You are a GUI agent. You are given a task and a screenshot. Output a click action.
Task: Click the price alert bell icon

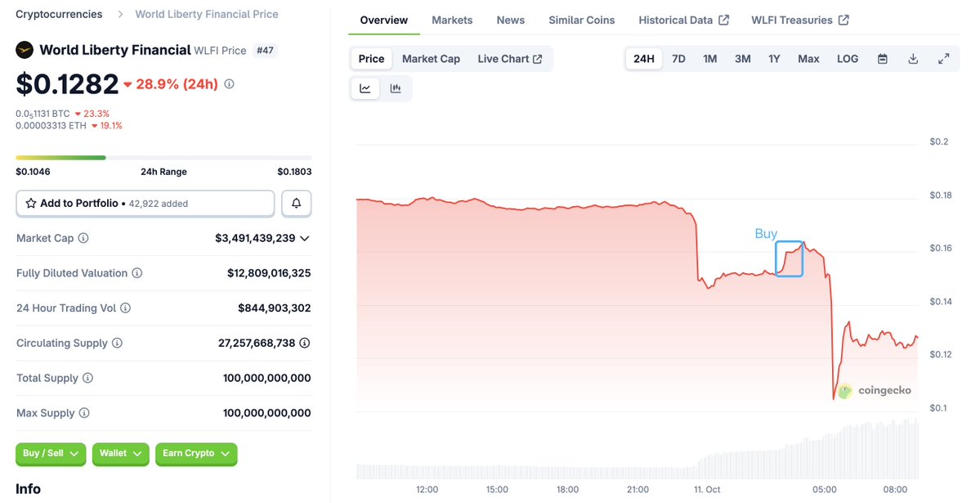(296, 203)
